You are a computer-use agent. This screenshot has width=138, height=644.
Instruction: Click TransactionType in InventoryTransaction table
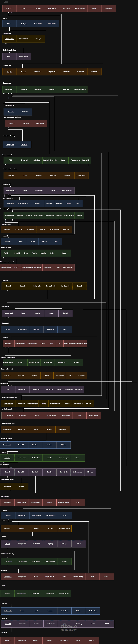[32, 404]
